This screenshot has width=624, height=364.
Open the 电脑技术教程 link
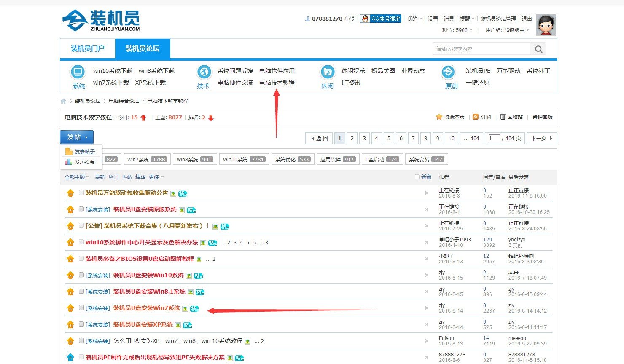click(x=277, y=83)
